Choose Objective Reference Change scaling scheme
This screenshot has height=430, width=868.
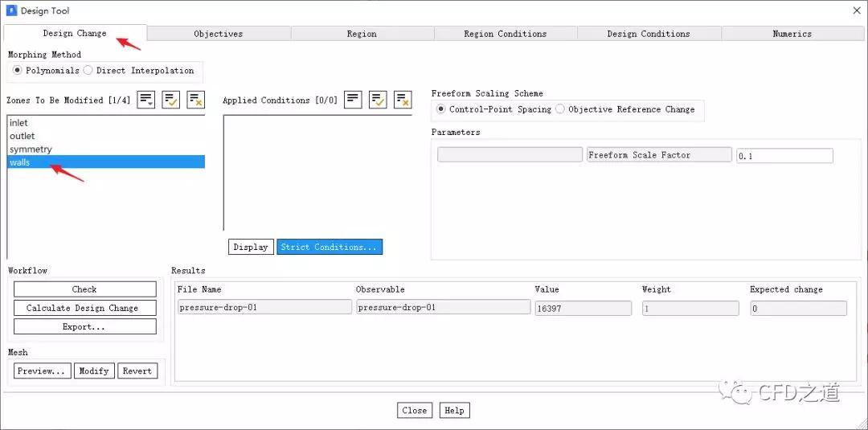tap(625, 109)
